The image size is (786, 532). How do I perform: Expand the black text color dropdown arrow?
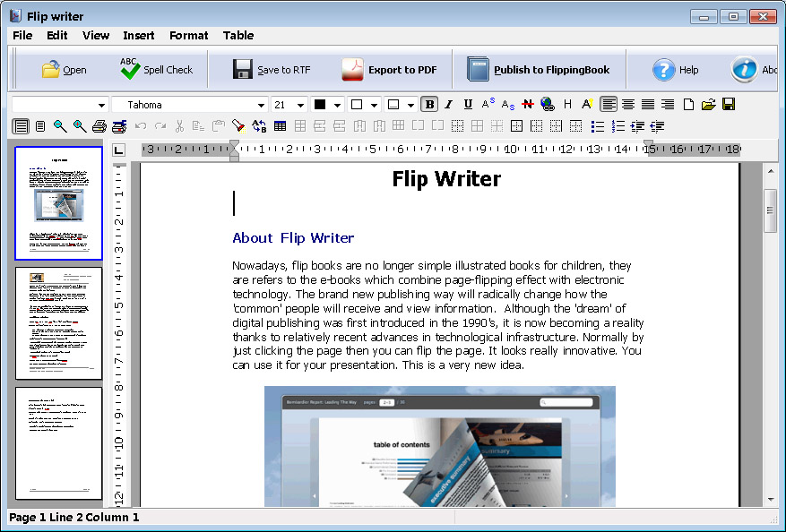tap(337, 105)
